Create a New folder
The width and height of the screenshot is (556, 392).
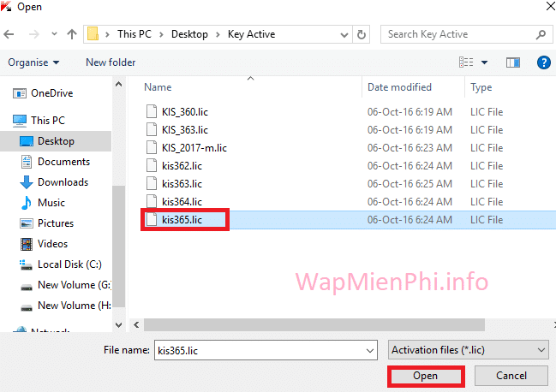click(111, 62)
